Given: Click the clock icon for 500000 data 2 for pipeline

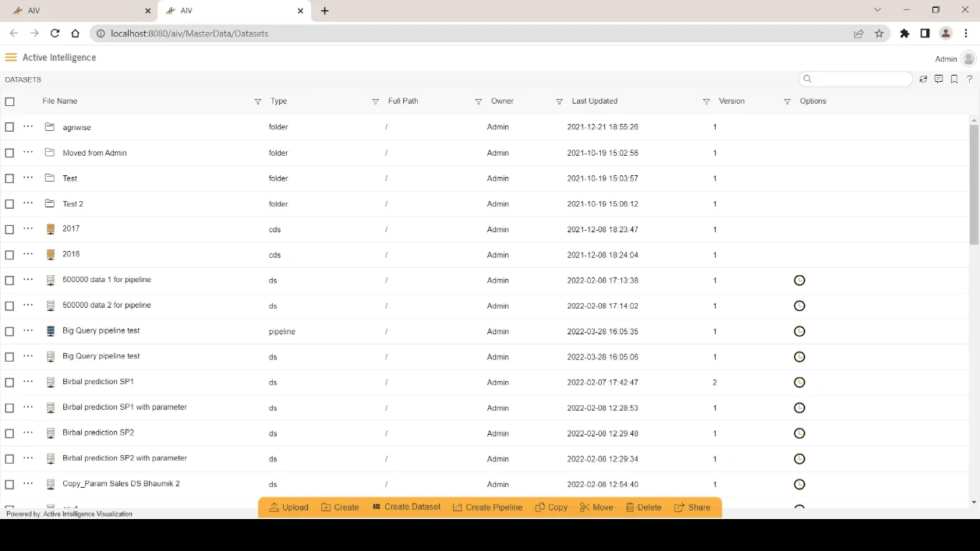Looking at the screenshot, I should [799, 306].
